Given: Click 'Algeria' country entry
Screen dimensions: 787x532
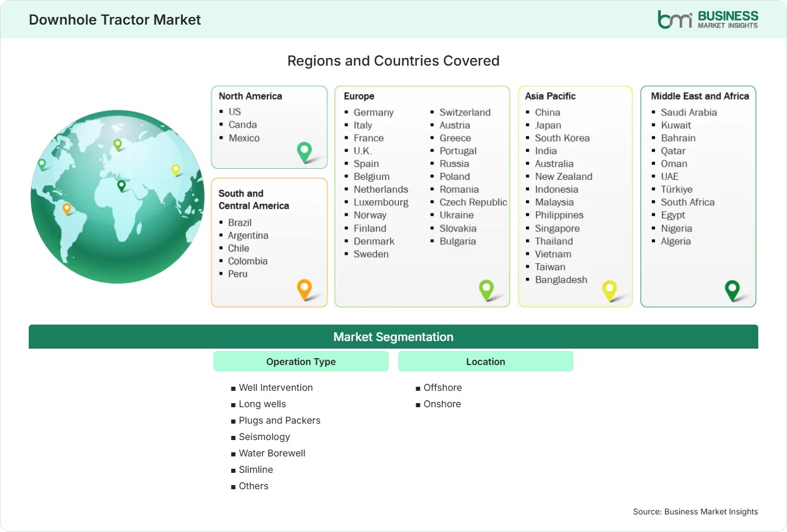Looking at the screenshot, I should point(676,241).
